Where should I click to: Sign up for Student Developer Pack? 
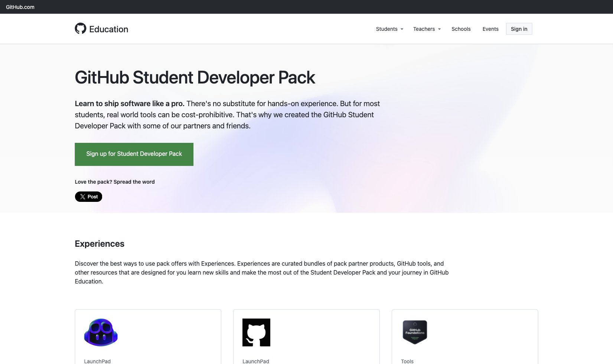pyautogui.click(x=134, y=154)
